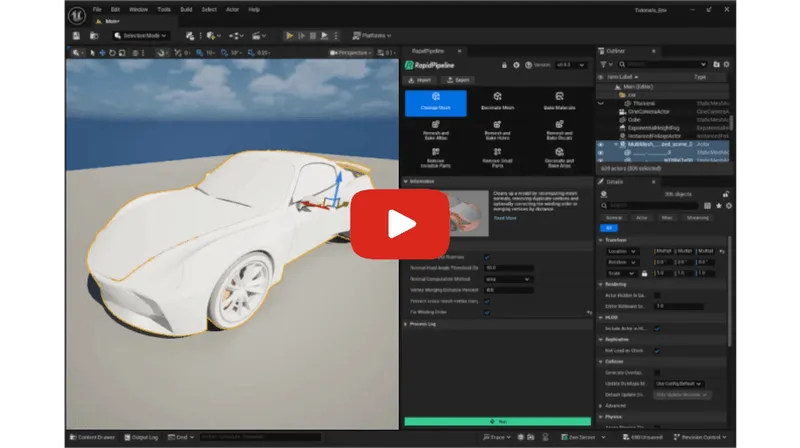Switch to the Outliner tab
This screenshot has width=800, height=448.
click(616, 51)
